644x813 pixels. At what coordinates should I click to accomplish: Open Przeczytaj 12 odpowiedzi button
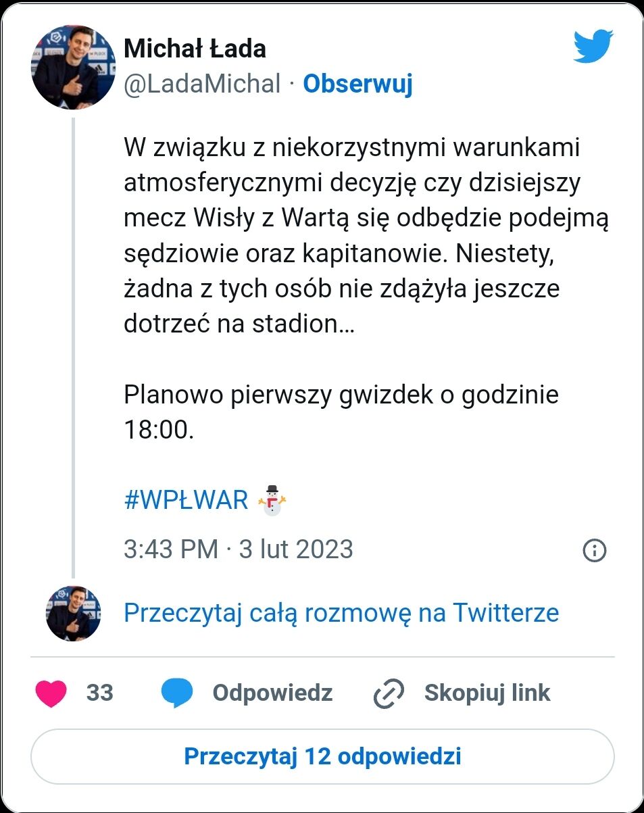click(x=322, y=756)
